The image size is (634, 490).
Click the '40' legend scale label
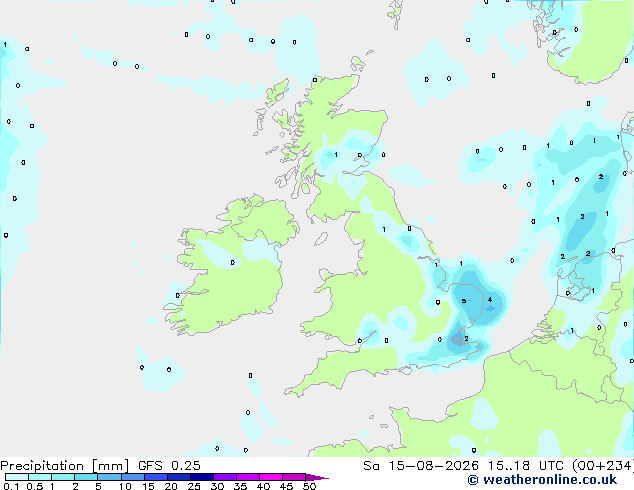click(264, 486)
